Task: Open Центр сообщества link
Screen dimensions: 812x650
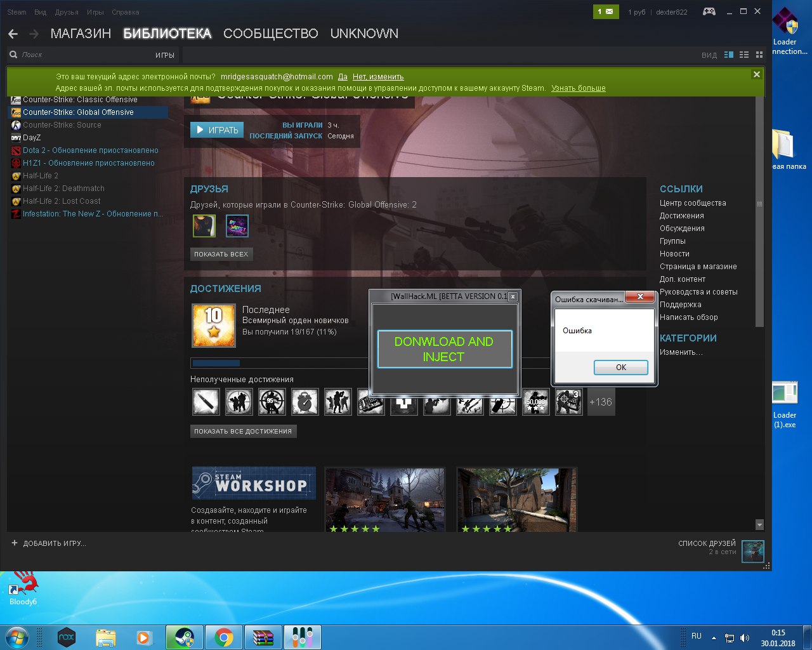Action: (x=693, y=203)
